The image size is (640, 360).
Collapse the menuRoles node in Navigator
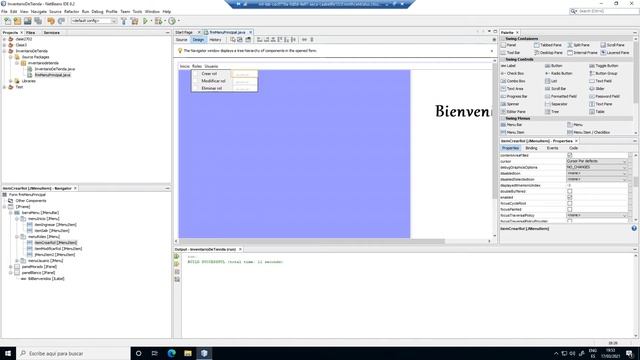(x=17, y=237)
